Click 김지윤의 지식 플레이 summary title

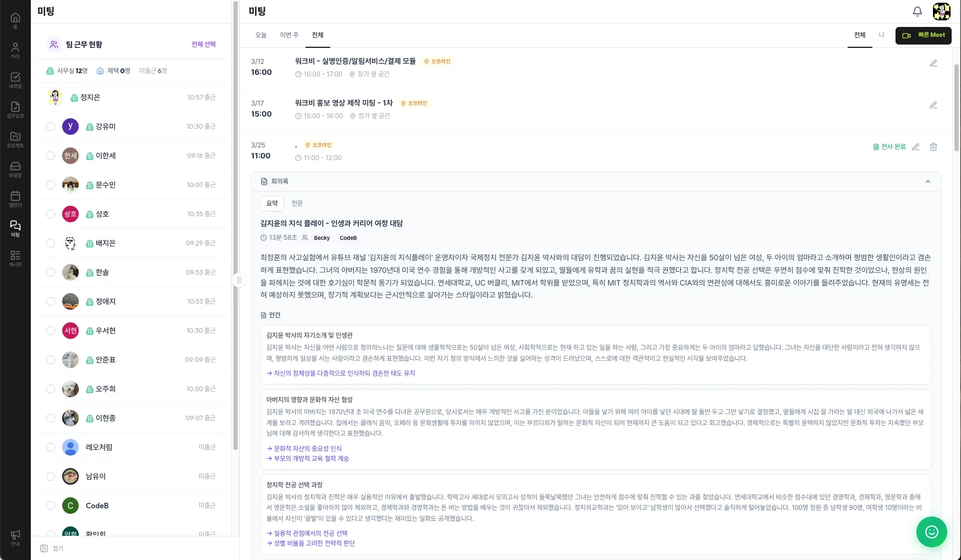tap(332, 223)
